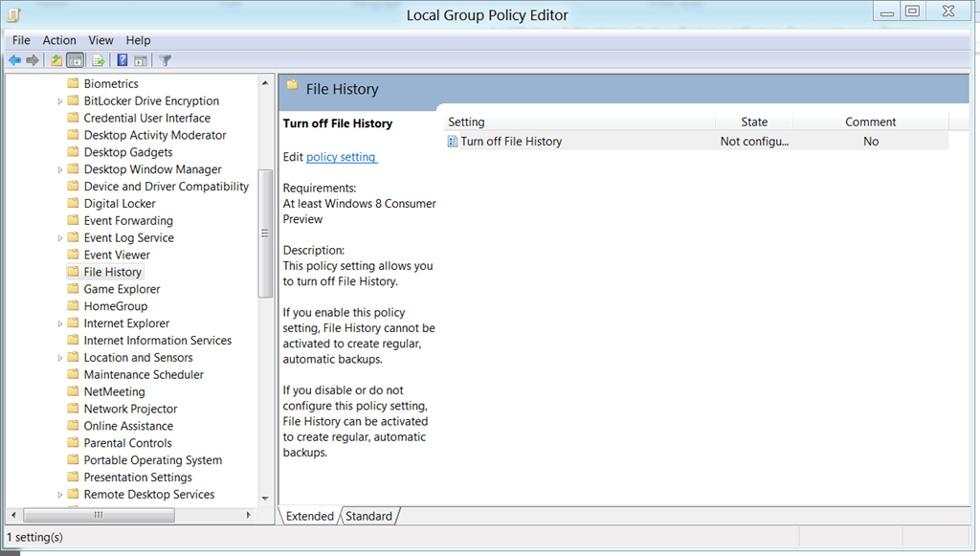Click tree horizontal scrollbar right arrow
Screen dimensions: 980x556
(x=249, y=515)
